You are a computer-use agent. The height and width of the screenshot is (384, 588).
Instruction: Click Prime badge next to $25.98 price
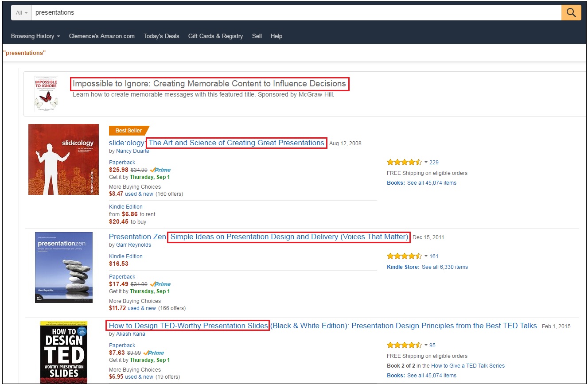click(x=160, y=170)
